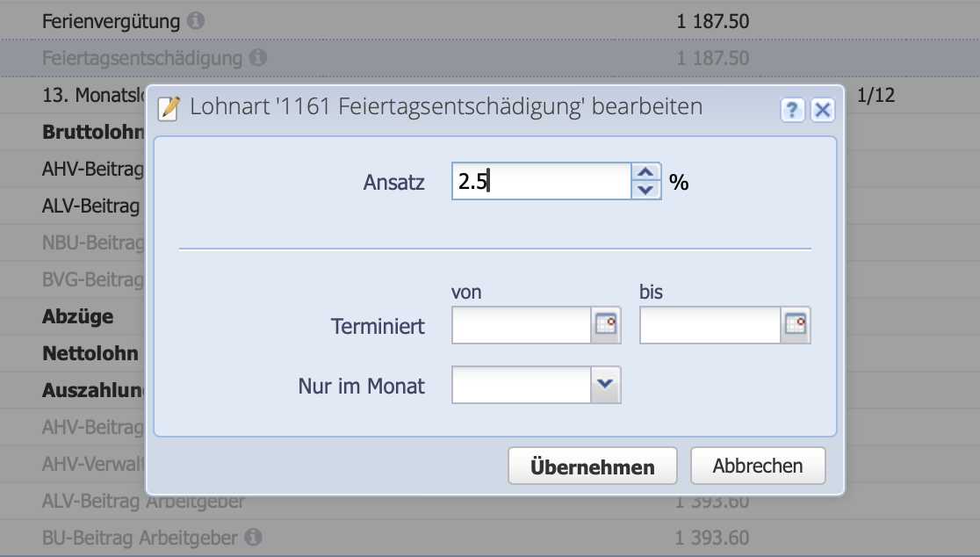980x557 pixels.
Task: Click the 'von' date input field
Action: (x=522, y=326)
